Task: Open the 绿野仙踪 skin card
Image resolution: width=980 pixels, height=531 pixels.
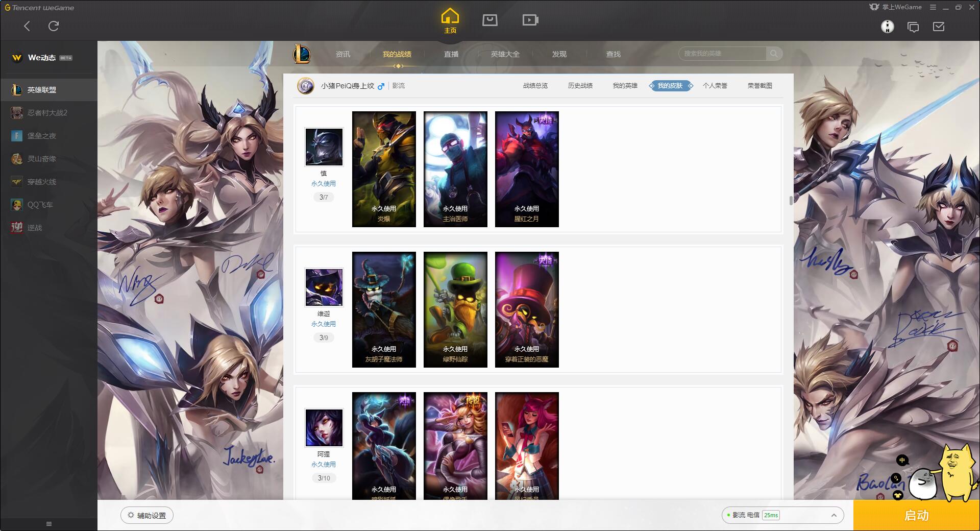Action: tap(455, 309)
